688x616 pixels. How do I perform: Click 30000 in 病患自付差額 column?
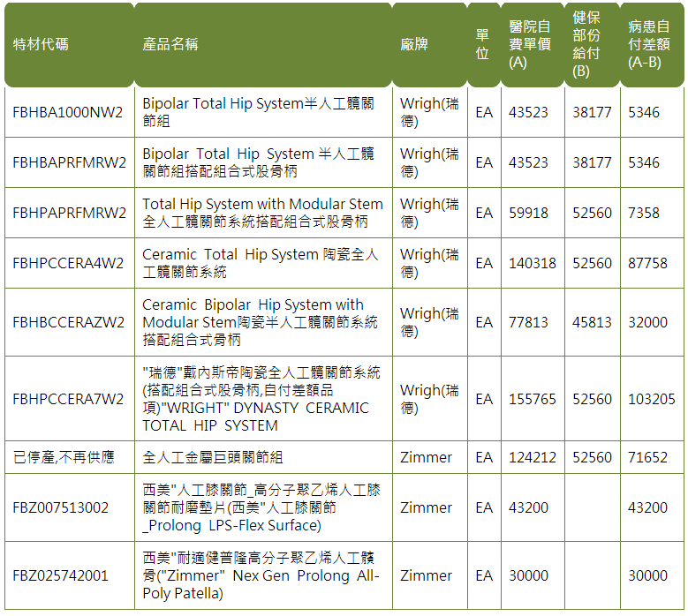click(647, 575)
